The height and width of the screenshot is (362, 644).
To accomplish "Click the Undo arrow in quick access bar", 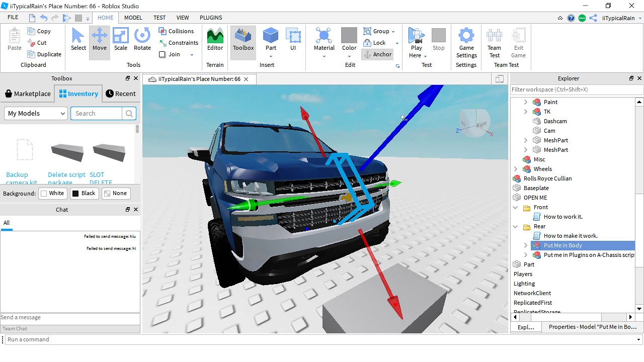I will (x=44, y=18).
